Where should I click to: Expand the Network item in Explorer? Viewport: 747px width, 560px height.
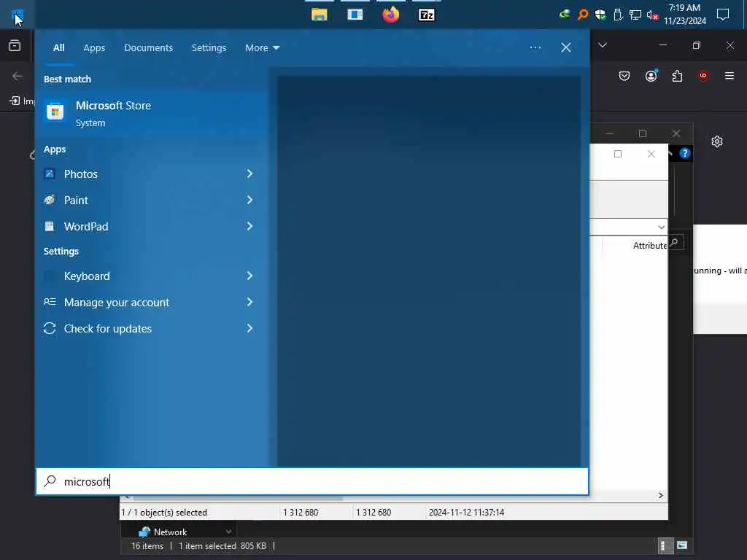pos(228,532)
